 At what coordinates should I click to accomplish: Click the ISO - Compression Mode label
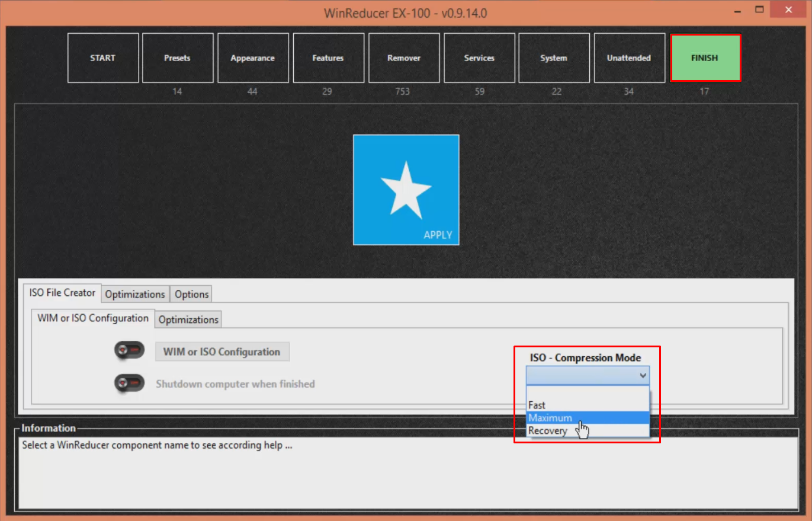[x=585, y=358]
